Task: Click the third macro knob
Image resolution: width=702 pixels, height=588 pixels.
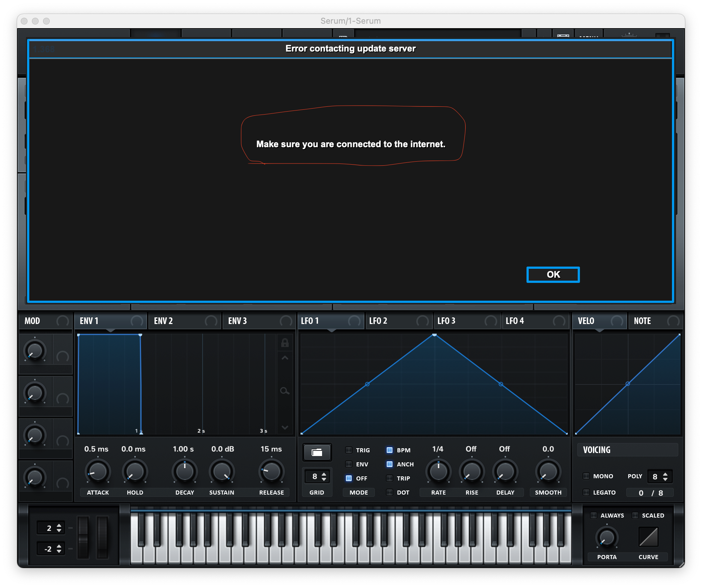Action: click(x=35, y=435)
